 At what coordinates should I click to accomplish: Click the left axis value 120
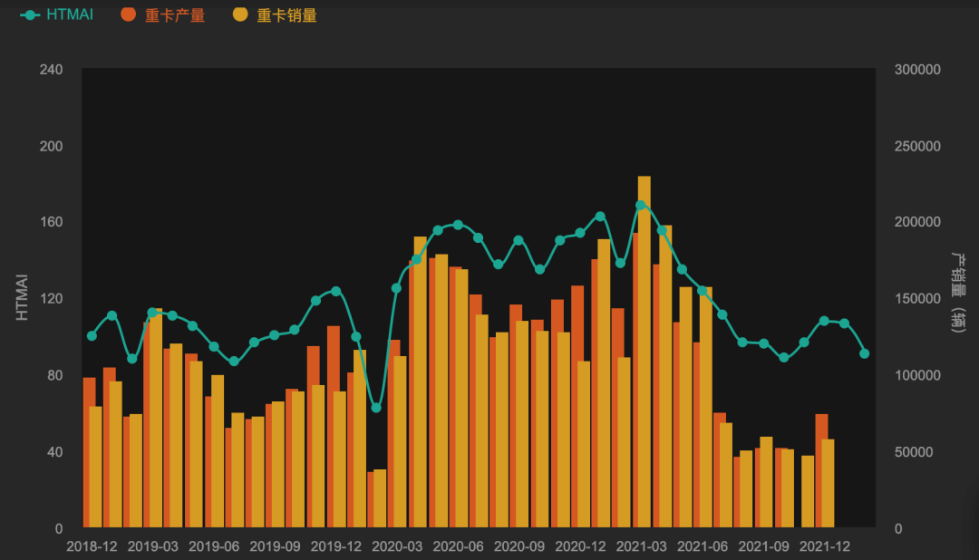51,298
